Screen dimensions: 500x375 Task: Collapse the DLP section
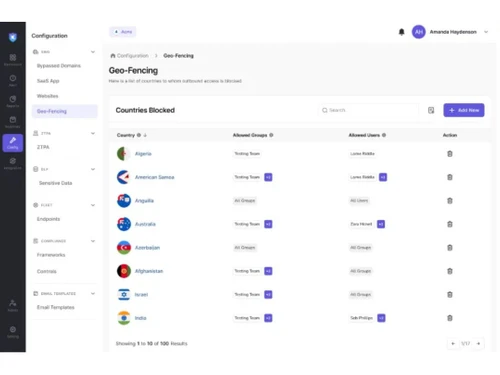(93, 169)
